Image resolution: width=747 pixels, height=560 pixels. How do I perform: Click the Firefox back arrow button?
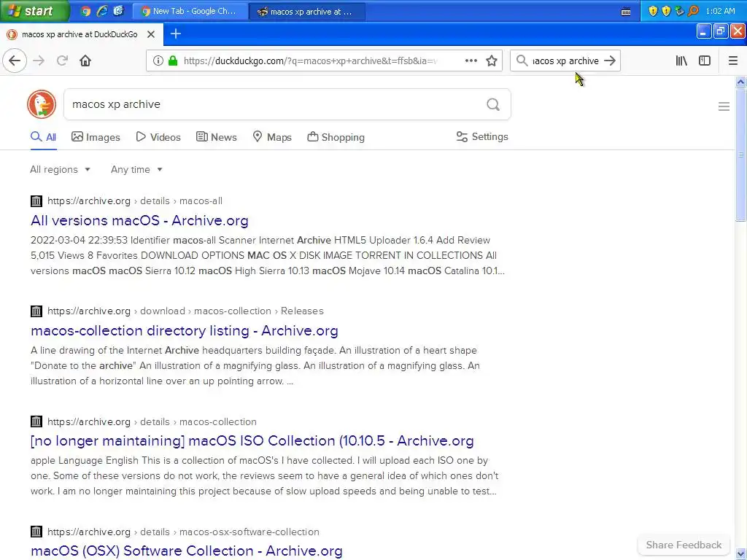(x=15, y=61)
